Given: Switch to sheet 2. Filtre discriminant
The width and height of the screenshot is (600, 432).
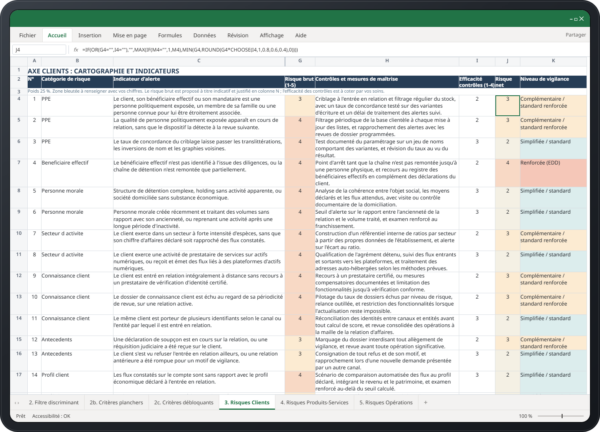Looking at the screenshot, I should pos(54,402).
